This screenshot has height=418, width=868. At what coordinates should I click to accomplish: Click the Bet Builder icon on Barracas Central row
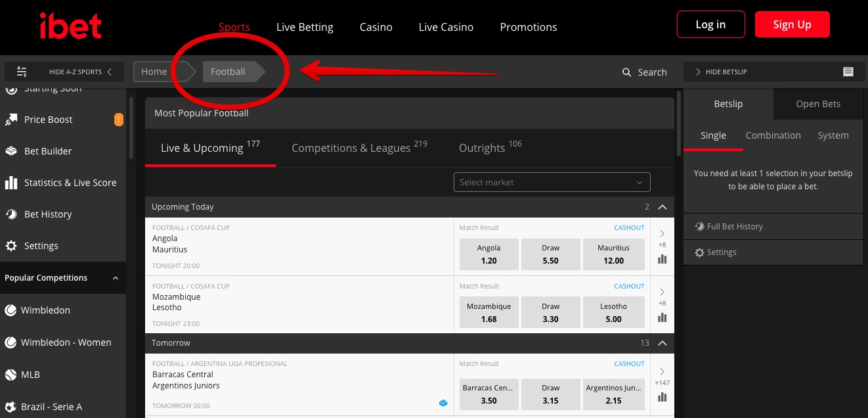(x=443, y=403)
